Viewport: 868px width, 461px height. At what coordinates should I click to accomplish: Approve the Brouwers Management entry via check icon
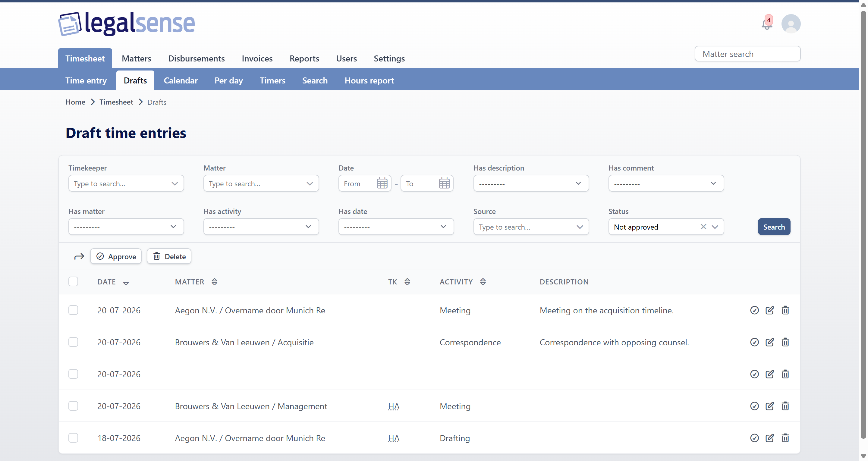754,406
